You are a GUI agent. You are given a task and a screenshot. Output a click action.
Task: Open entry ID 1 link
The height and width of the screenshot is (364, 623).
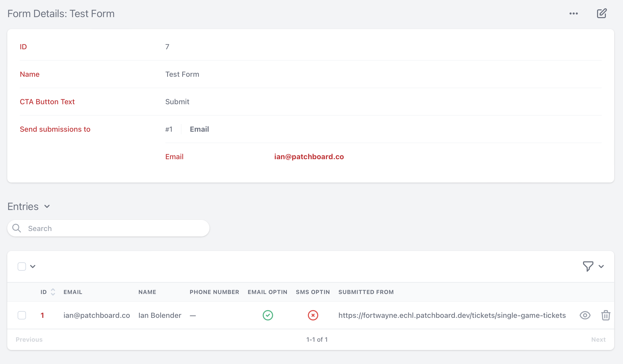click(x=42, y=315)
